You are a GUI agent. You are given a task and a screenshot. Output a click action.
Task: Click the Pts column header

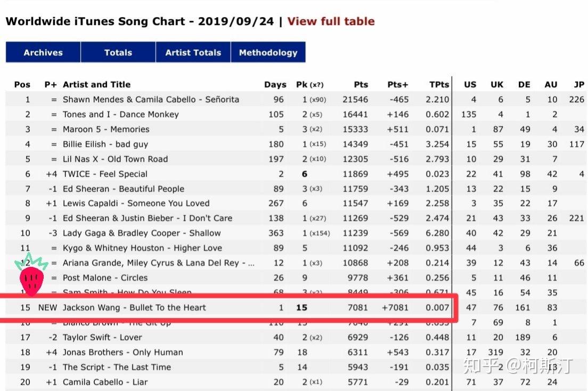coord(361,84)
